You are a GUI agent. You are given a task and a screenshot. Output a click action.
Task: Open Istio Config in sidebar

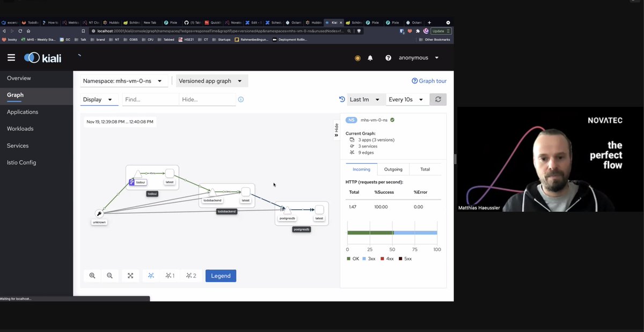click(21, 163)
